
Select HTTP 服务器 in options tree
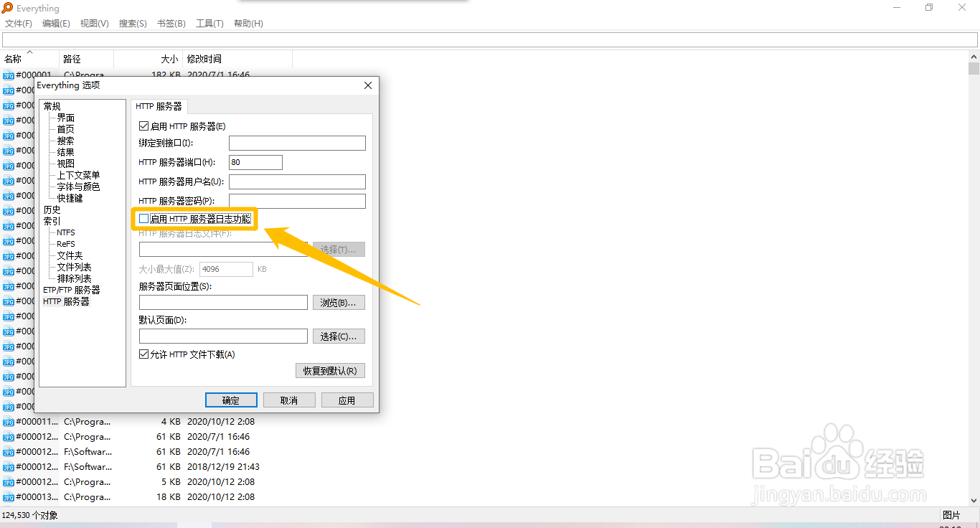pos(66,301)
